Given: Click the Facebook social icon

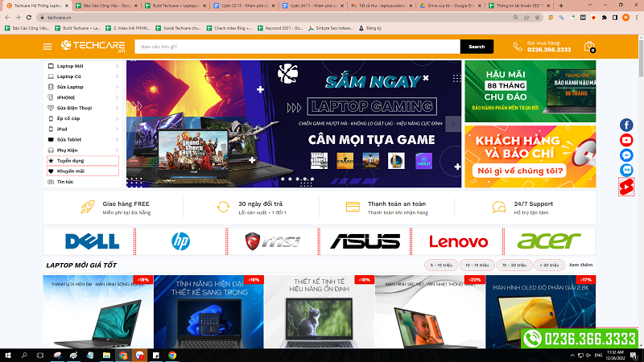Looking at the screenshot, I should click(x=626, y=125).
